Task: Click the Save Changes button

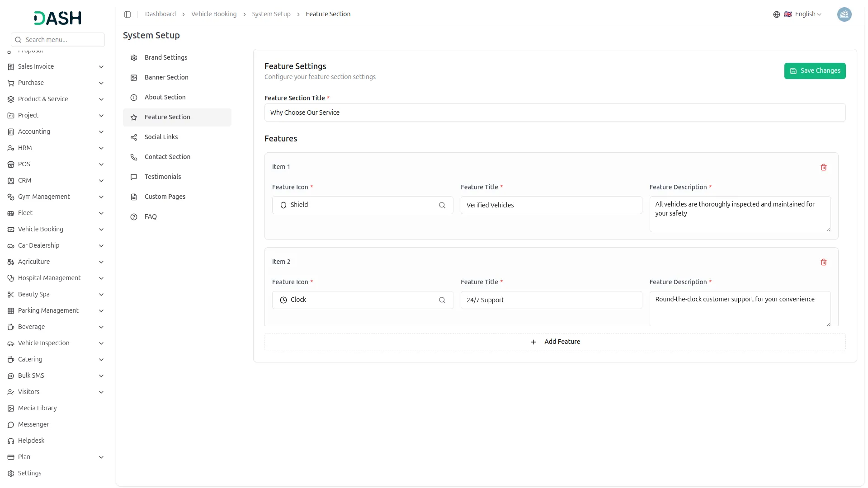Action: pyautogui.click(x=815, y=71)
